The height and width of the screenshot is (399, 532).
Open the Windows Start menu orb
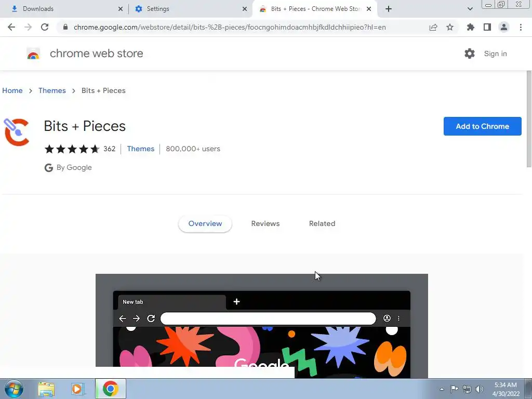pos(14,389)
